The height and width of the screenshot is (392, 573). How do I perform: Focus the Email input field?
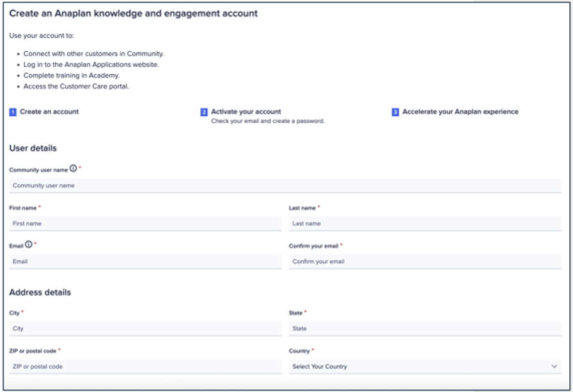(145, 261)
